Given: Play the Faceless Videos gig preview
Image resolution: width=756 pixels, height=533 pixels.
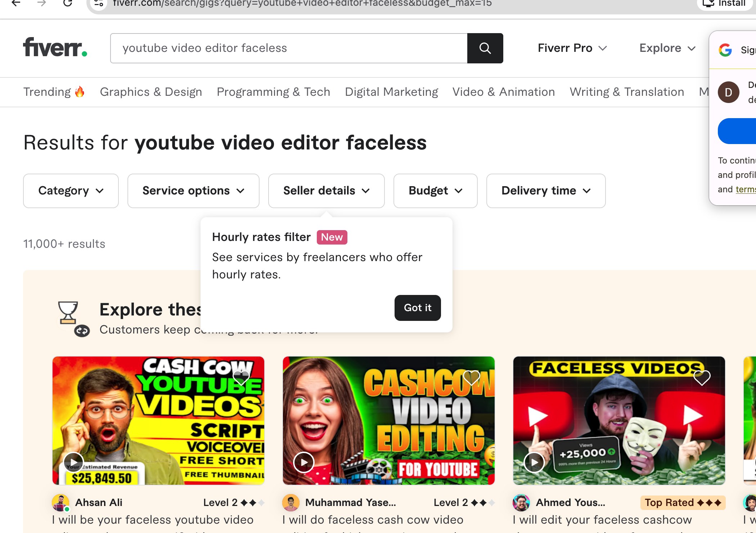Looking at the screenshot, I should pyautogui.click(x=533, y=462).
